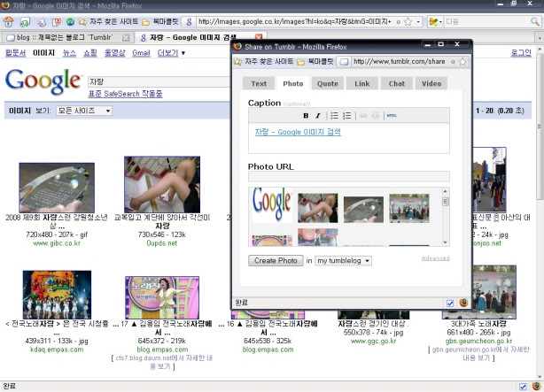
Task: Open 북마클릿 folder in Tumblr popup
Action: [x=315, y=62]
